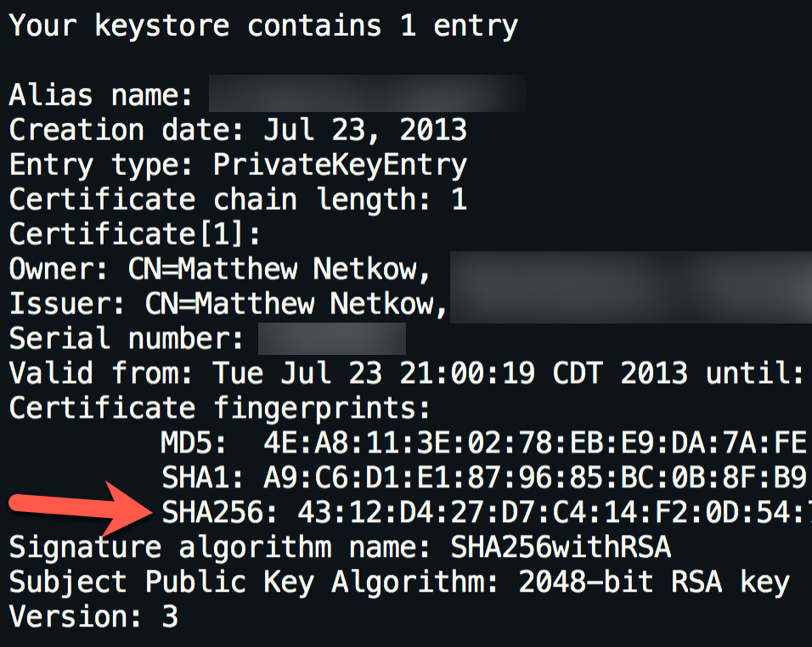Select the PrivateKeyEntry entry type text
The width and height of the screenshot is (812, 647).
pos(340,164)
